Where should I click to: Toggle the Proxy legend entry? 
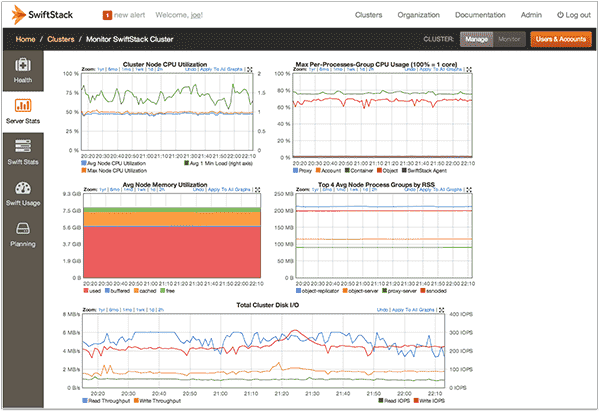click(302, 171)
